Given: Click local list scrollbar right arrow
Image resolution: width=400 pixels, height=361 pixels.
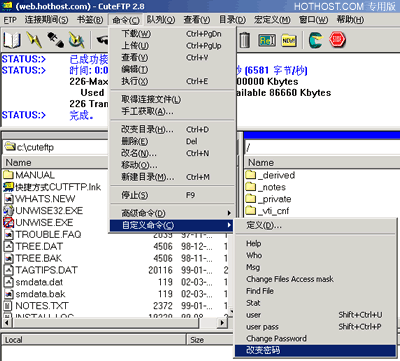Looking at the screenshot, I should 222,323.
